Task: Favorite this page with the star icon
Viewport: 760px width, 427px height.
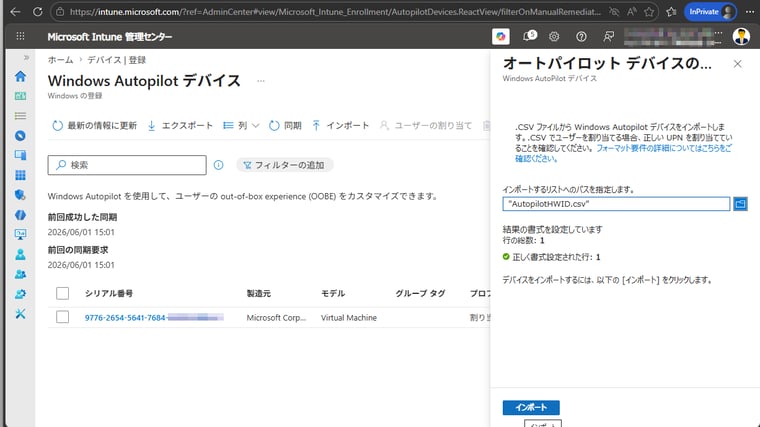Action: [x=649, y=12]
